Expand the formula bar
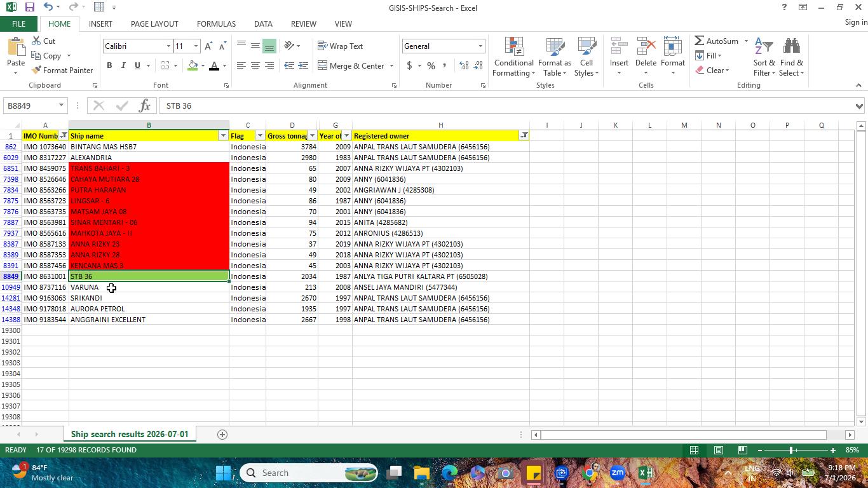Screen dimensions: 868x488 [x=859, y=106]
